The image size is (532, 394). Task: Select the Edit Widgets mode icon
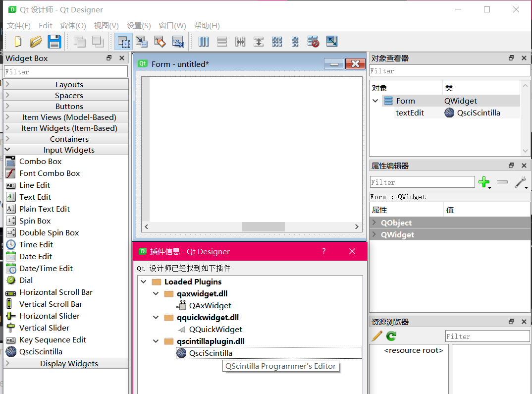point(123,42)
